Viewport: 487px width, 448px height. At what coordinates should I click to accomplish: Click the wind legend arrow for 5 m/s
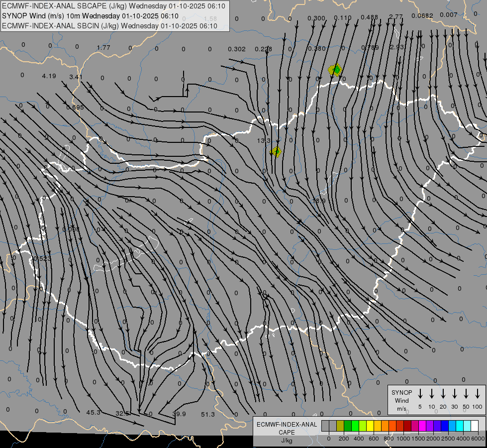(x=420, y=393)
